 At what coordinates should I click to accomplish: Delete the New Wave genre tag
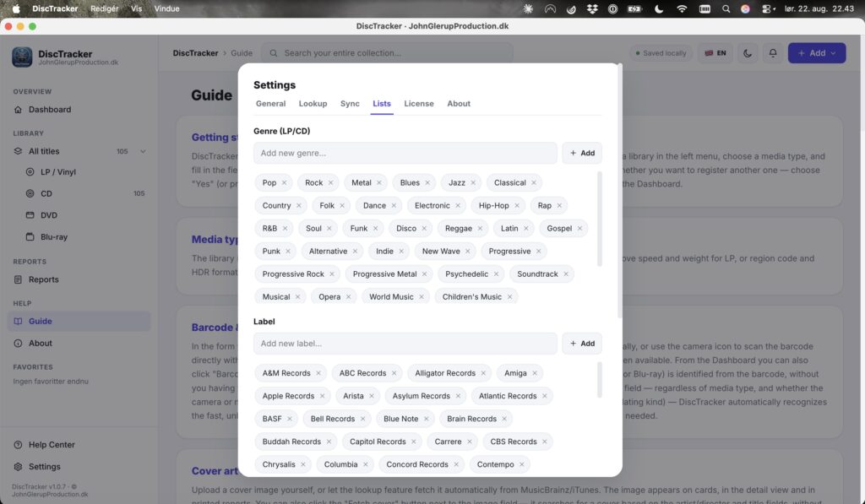(468, 252)
